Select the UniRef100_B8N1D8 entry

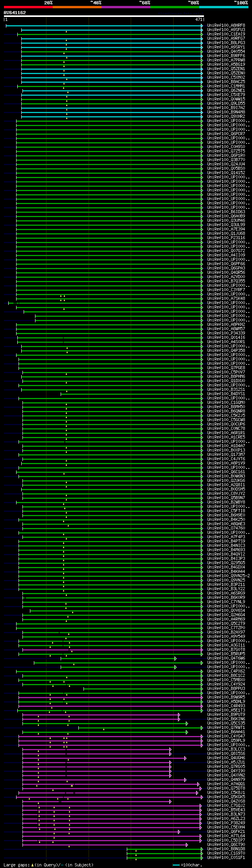pyautogui.click(x=226, y=849)
